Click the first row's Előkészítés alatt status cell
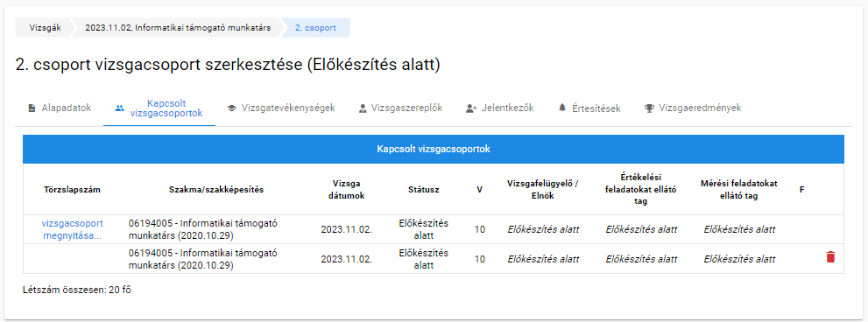The width and height of the screenshot is (868, 322). click(423, 229)
